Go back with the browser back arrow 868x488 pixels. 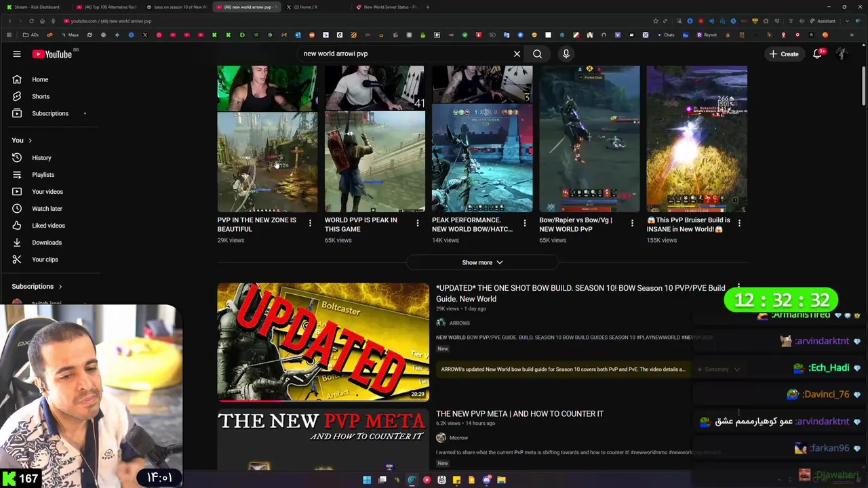9,21
